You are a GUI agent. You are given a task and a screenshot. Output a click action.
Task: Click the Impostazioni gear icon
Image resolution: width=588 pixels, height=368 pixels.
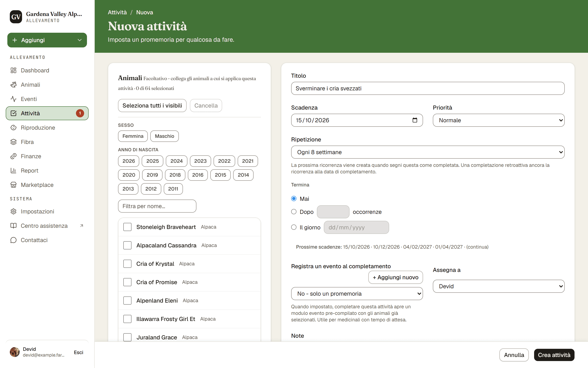13,212
